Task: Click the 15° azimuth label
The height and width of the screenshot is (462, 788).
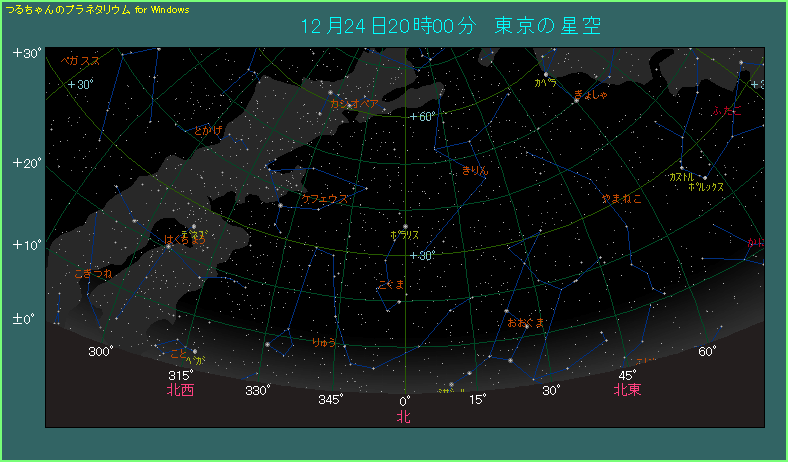Action: click(477, 400)
